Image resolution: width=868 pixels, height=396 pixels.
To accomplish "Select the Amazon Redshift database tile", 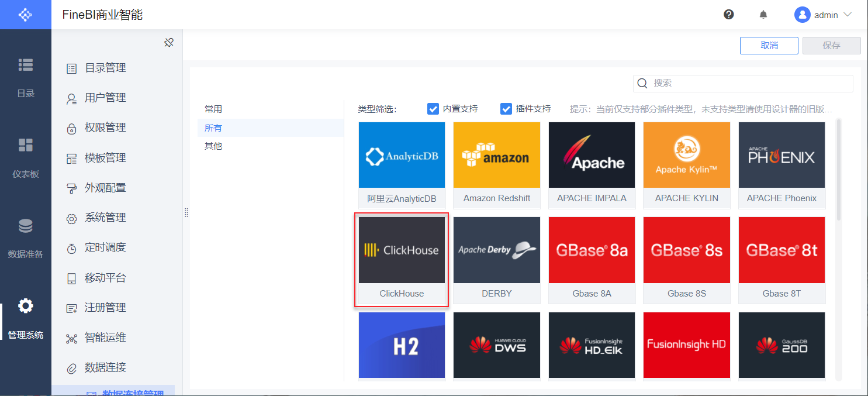I will tap(497, 165).
